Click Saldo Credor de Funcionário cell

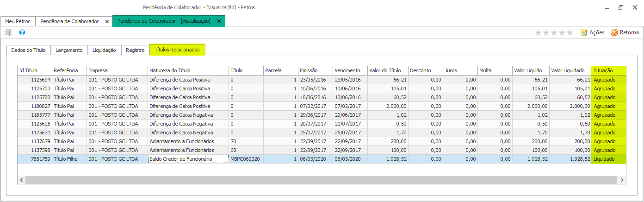click(188, 159)
